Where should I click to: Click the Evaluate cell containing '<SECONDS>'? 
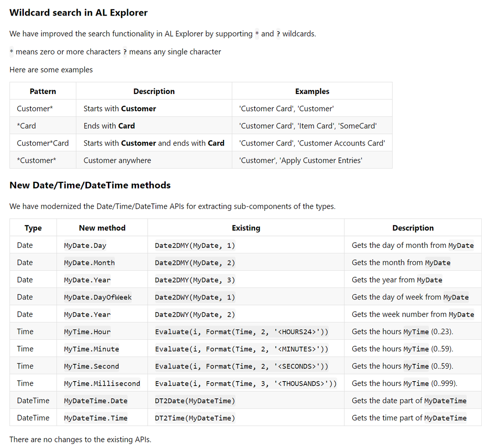point(246,366)
